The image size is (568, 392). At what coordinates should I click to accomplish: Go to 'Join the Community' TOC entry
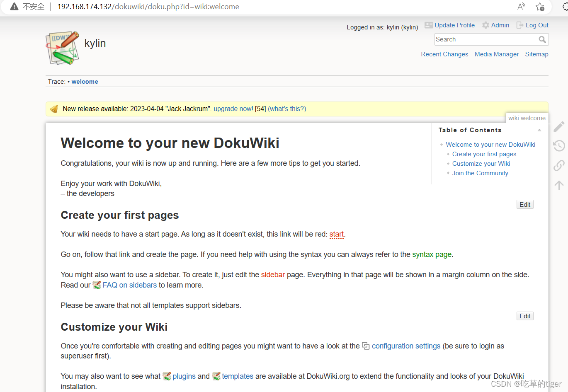click(x=480, y=173)
